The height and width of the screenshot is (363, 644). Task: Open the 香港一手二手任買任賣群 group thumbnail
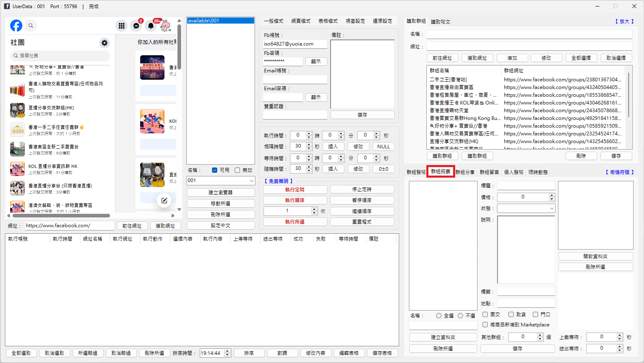click(17, 130)
